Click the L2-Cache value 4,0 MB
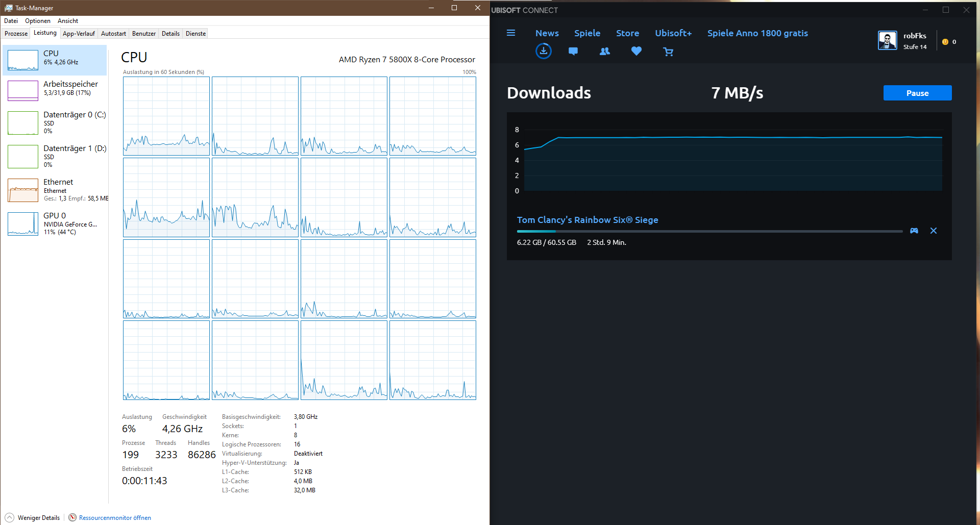 [303, 481]
